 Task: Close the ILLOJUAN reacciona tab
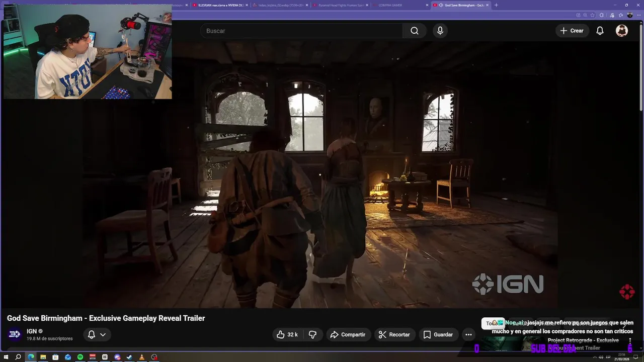tap(247, 5)
